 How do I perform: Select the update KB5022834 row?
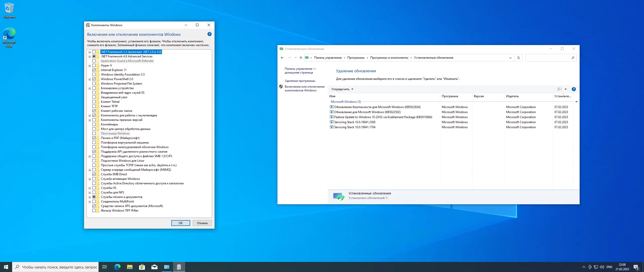[377, 107]
